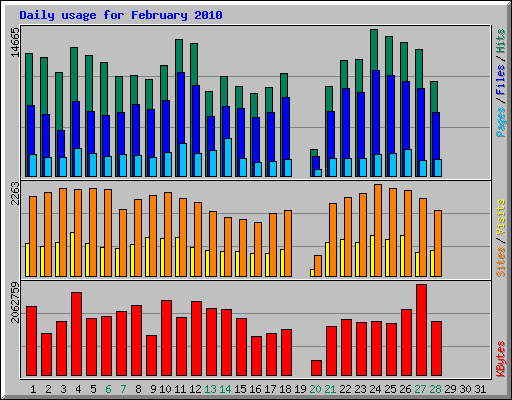The image size is (512, 400).
Task: Click day 4 on the x-axis
Action: point(78,389)
